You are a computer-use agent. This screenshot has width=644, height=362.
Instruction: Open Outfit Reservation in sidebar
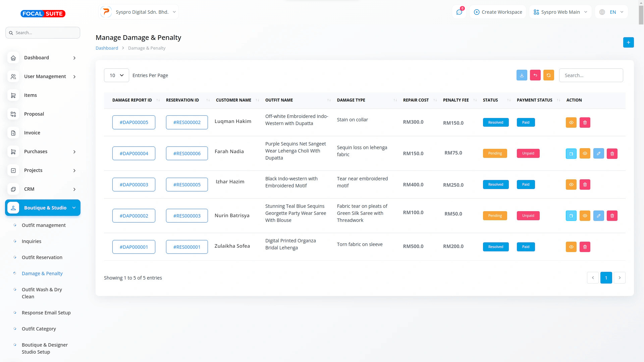pos(42,257)
